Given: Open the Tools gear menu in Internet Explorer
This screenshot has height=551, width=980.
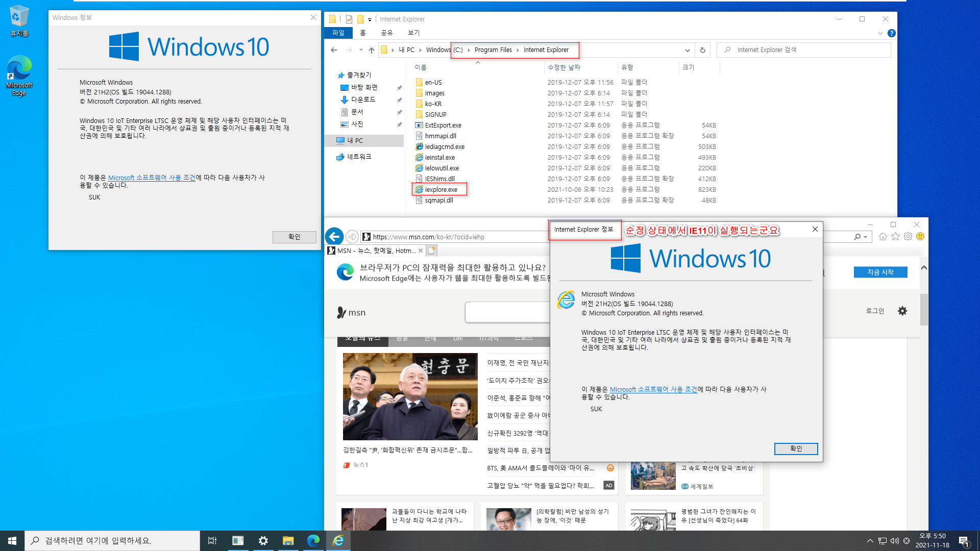Looking at the screenshot, I should 908,236.
